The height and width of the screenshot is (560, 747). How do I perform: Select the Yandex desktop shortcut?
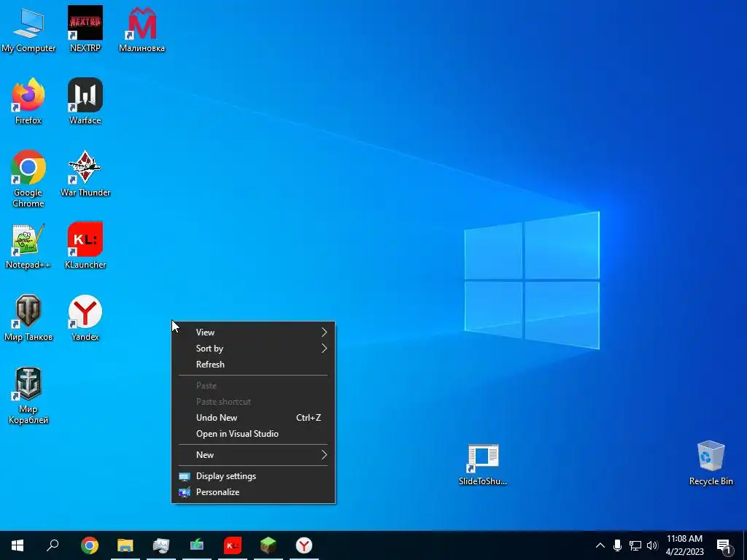pyautogui.click(x=85, y=318)
